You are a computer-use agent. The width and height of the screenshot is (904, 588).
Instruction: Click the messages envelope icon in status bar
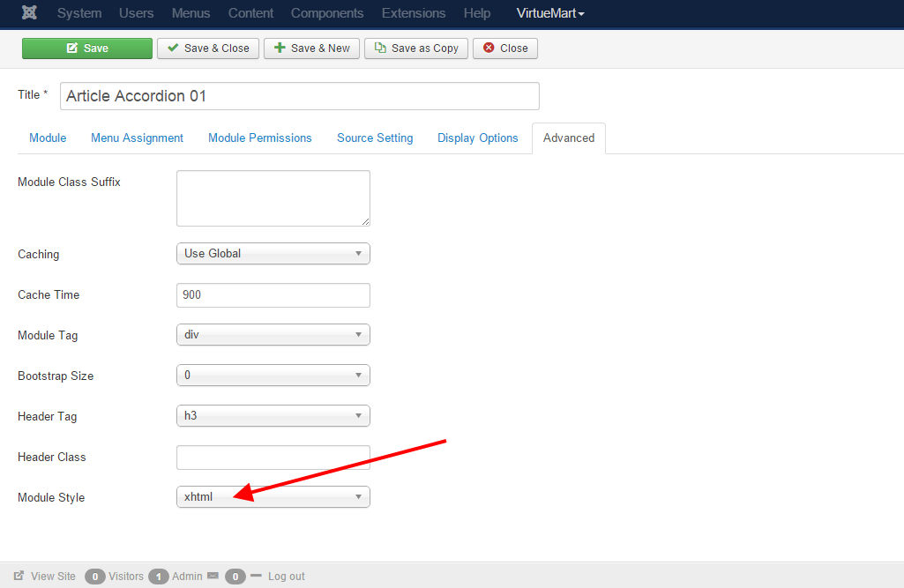click(x=213, y=576)
